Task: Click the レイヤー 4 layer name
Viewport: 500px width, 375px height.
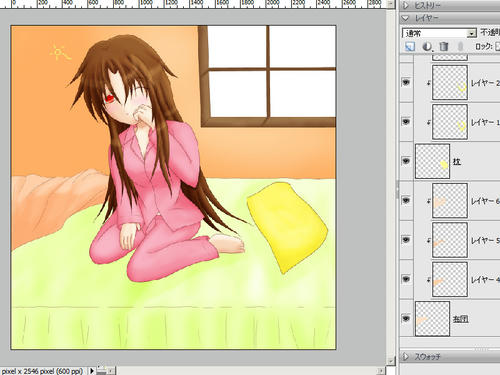Action: [x=485, y=279]
